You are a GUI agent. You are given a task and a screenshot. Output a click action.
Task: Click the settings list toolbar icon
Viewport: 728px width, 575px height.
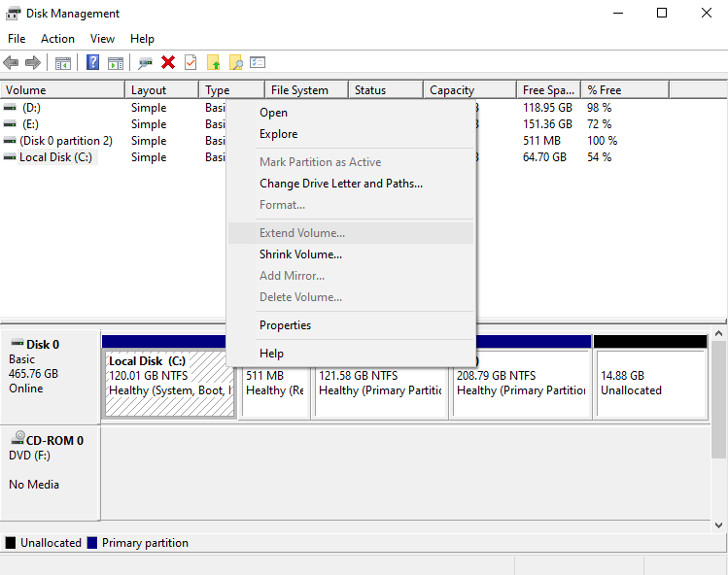coord(258,62)
